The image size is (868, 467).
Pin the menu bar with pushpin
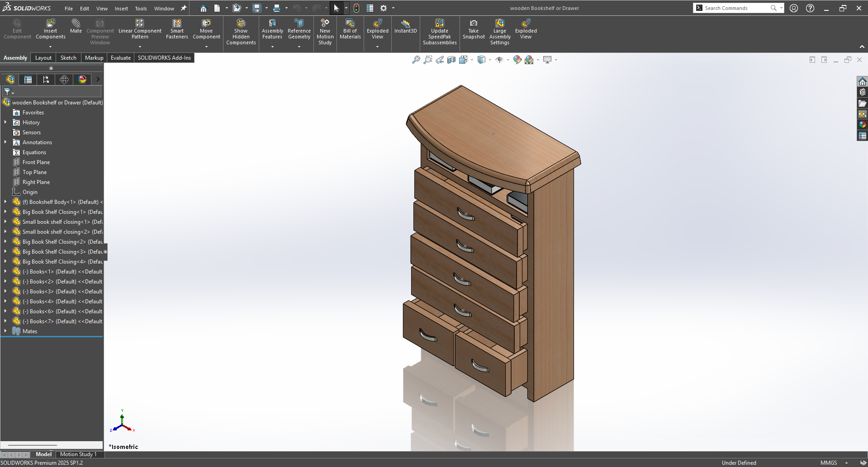[184, 8]
